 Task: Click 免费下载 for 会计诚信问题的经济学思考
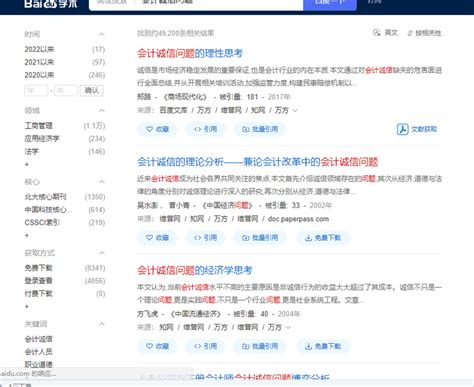coord(323,346)
